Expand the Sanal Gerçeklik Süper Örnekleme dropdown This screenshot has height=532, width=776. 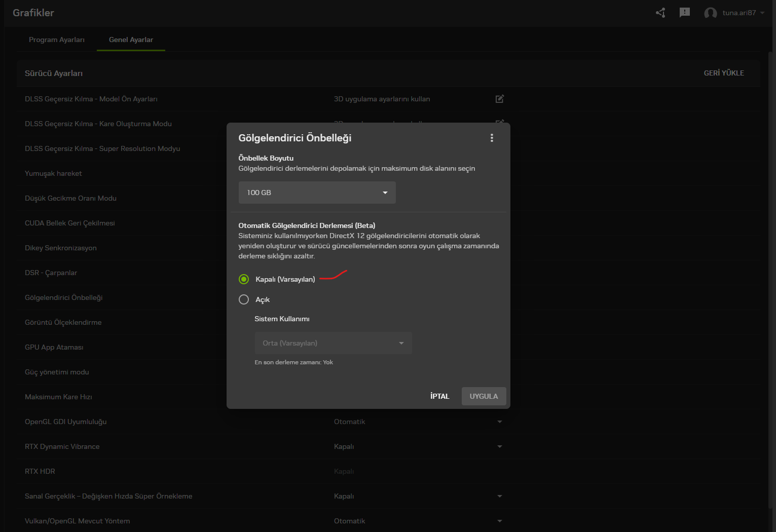(500, 496)
